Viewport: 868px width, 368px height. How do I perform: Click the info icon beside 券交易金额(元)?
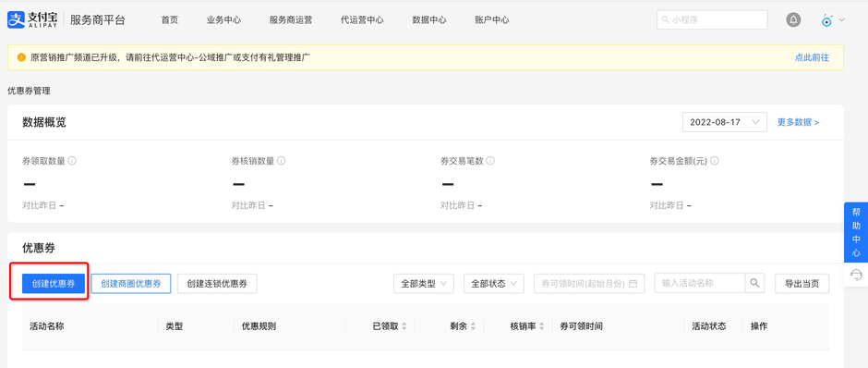(715, 161)
